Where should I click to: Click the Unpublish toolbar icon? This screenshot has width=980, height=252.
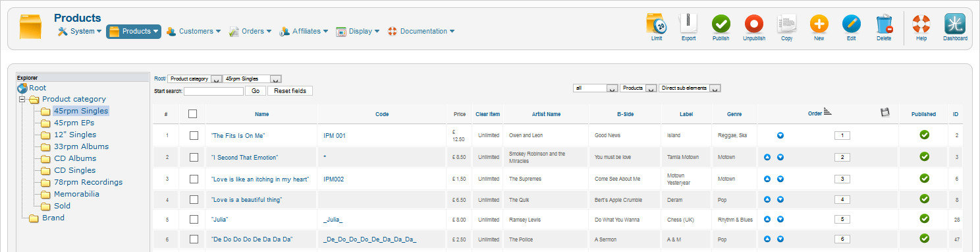(753, 24)
